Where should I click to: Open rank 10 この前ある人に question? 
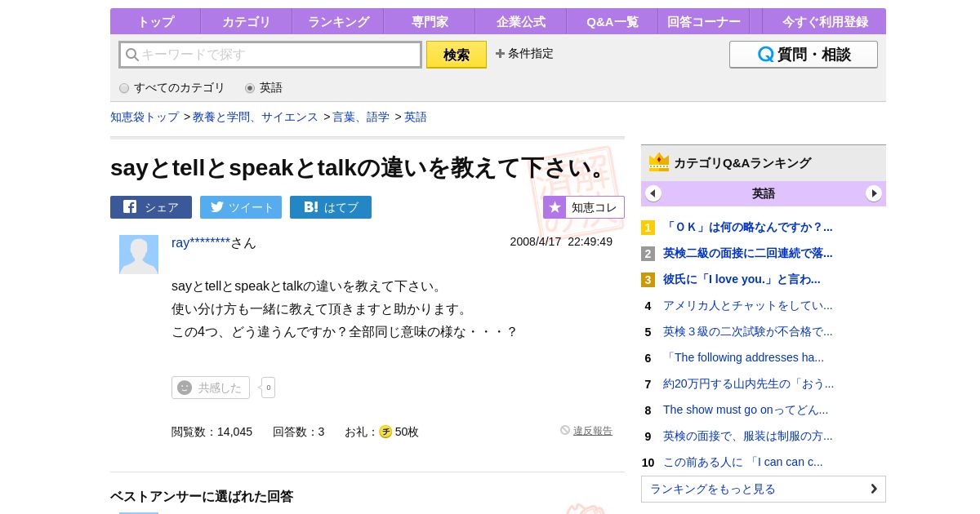click(743, 462)
